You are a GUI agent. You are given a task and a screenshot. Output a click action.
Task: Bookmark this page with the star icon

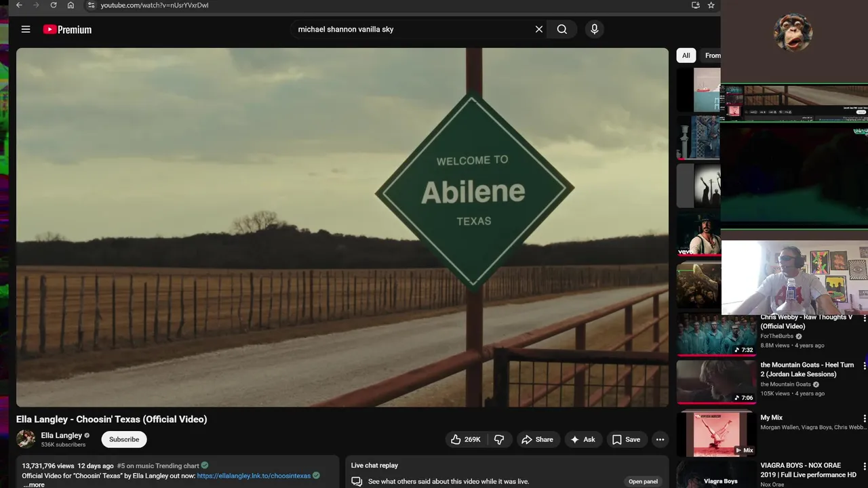pyautogui.click(x=711, y=5)
